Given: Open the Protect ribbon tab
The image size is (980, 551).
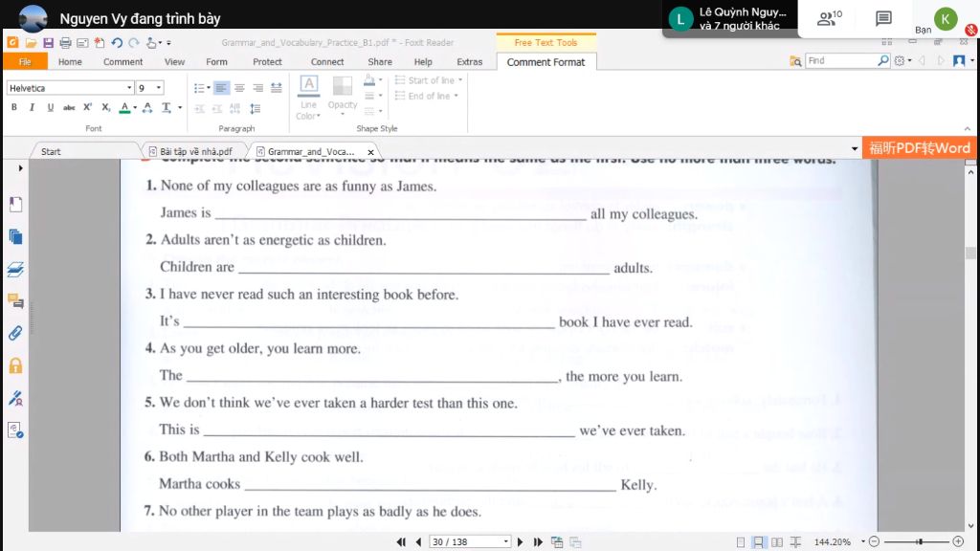Looking at the screenshot, I should pyautogui.click(x=268, y=62).
